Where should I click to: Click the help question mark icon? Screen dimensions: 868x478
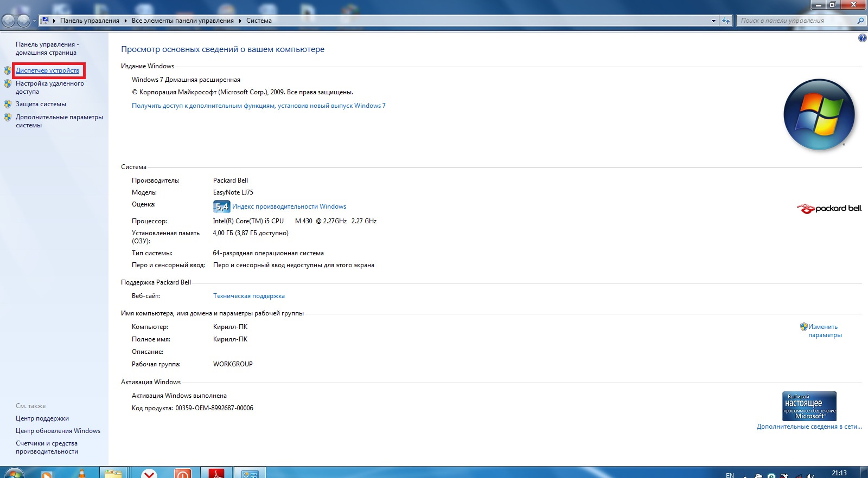pyautogui.click(x=862, y=38)
